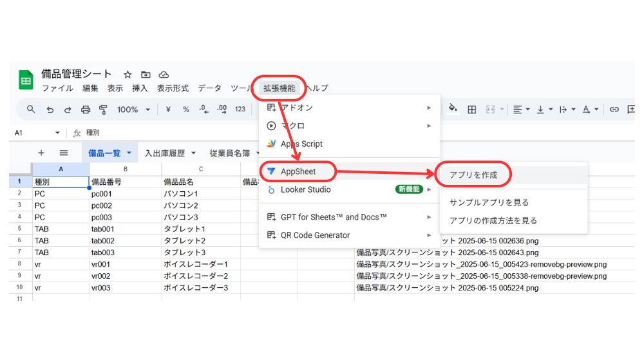Switch to the 従業員名簿 sheet tab

point(230,153)
